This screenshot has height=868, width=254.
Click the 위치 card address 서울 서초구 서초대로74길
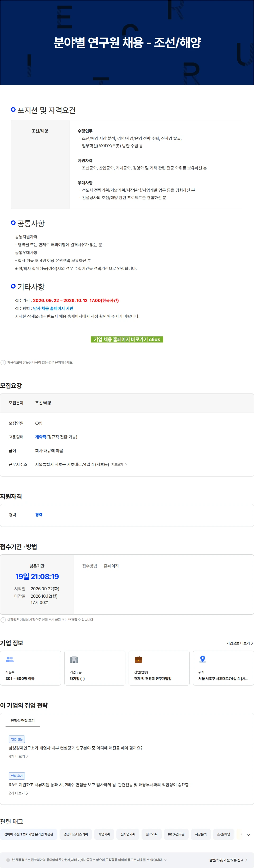(223, 679)
